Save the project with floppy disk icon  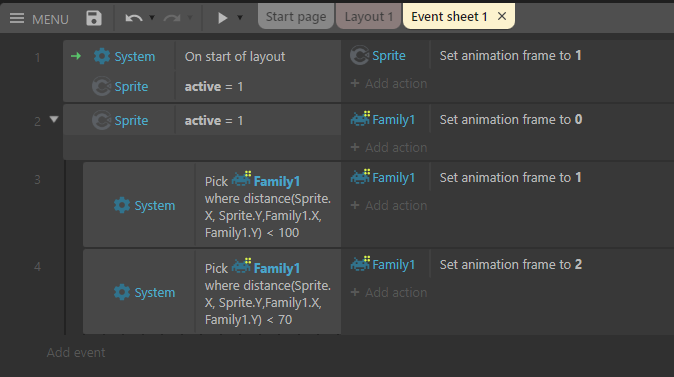coord(94,18)
